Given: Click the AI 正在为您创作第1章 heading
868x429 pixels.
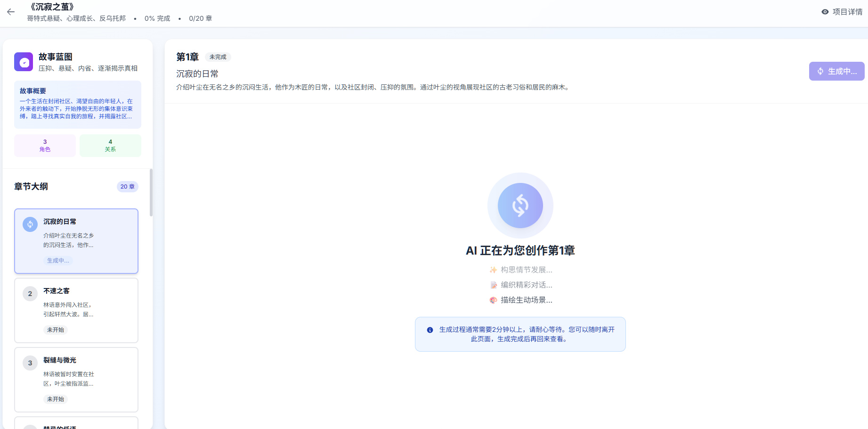Looking at the screenshot, I should click(x=520, y=250).
